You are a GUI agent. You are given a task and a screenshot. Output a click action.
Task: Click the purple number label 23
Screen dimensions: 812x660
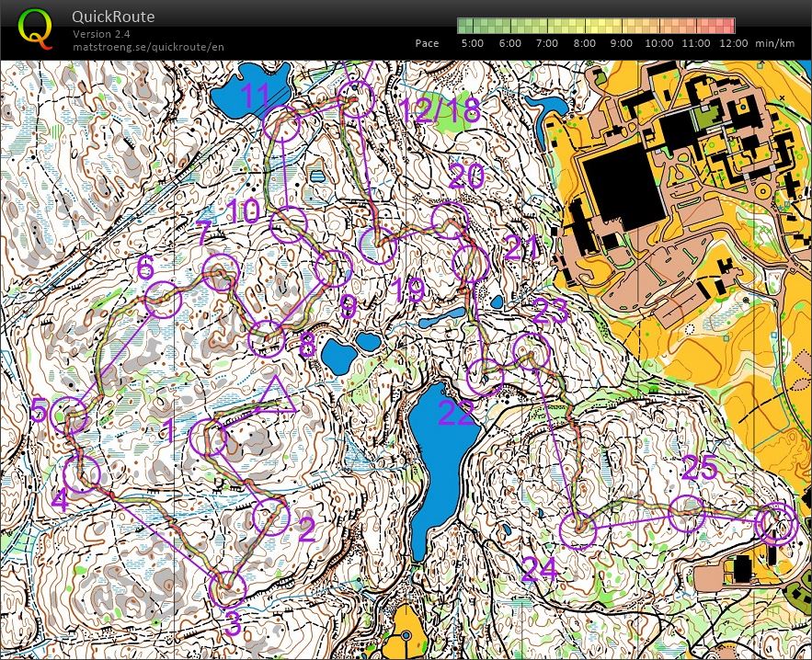coord(550,312)
